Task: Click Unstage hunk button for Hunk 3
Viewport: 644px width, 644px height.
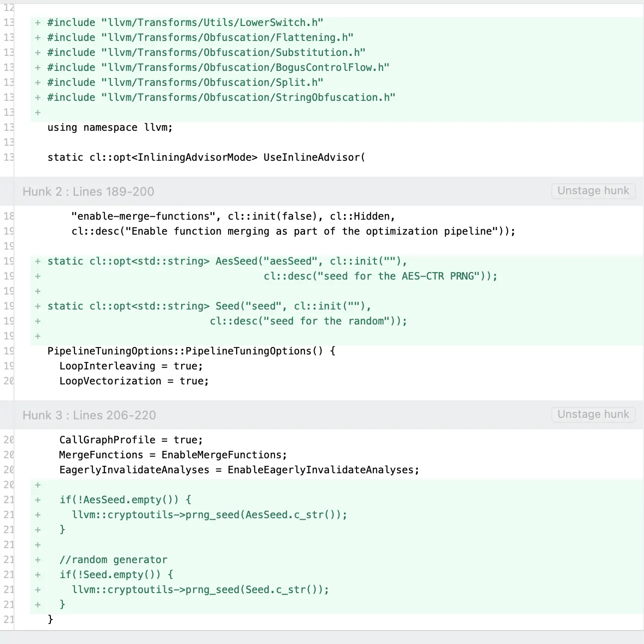Action: click(x=593, y=414)
